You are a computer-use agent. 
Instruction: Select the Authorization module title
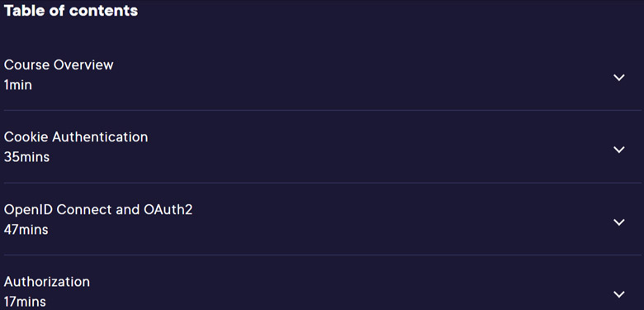pyautogui.click(x=47, y=282)
